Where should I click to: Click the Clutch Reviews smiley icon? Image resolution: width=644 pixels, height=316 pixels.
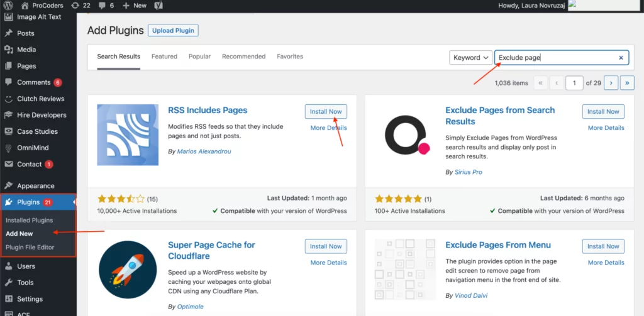(9, 99)
